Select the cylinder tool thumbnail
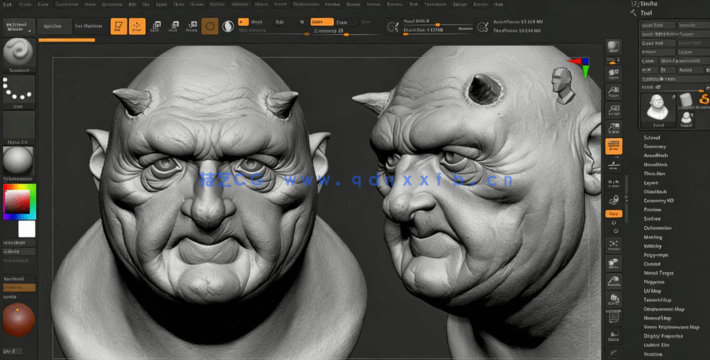Screen dimensions: 710x360 [x=686, y=100]
